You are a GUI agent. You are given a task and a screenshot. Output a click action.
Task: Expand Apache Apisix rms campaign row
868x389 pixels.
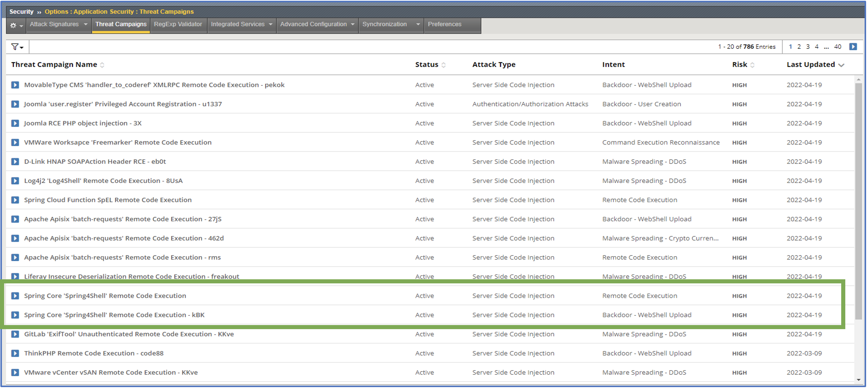coord(15,257)
